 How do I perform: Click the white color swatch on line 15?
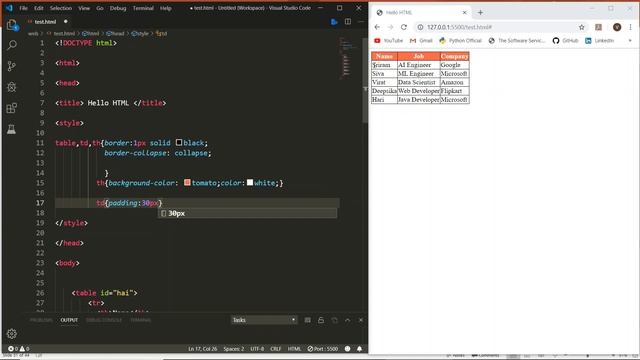pos(250,182)
